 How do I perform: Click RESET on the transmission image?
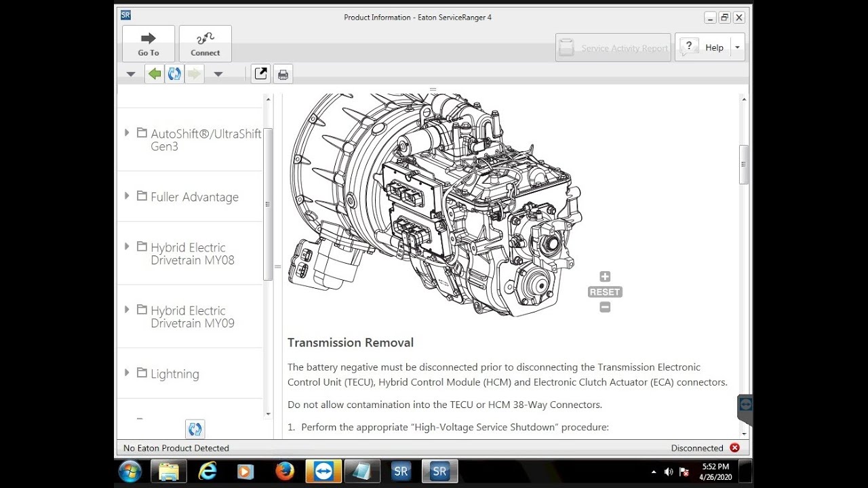[x=605, y=292]
